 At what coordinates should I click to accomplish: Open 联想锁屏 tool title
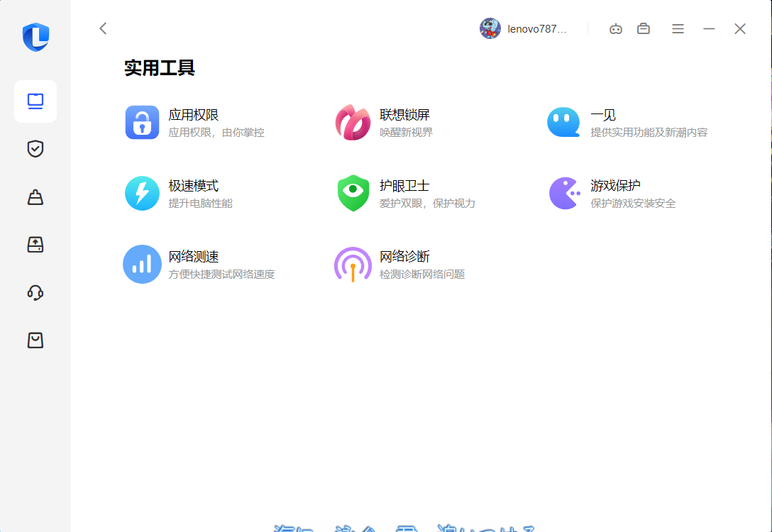click(x=404, y=115)
